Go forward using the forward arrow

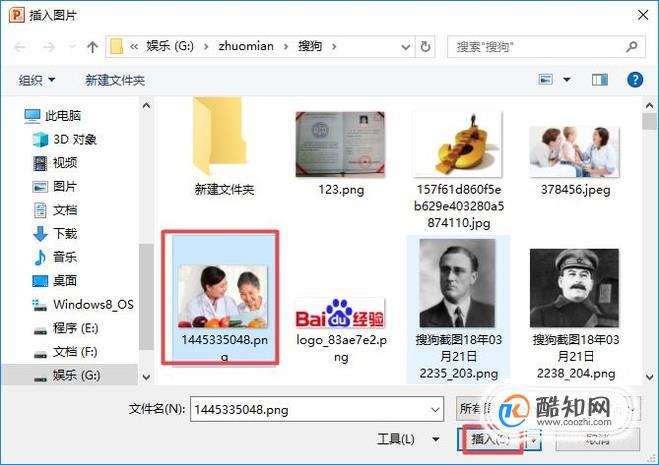tap(49, 47)
